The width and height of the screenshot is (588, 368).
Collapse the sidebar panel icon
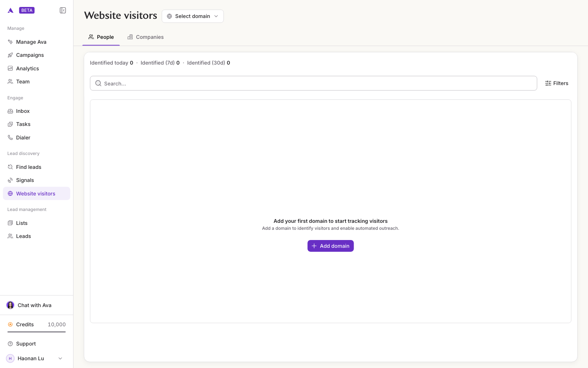tap(63, 10)
